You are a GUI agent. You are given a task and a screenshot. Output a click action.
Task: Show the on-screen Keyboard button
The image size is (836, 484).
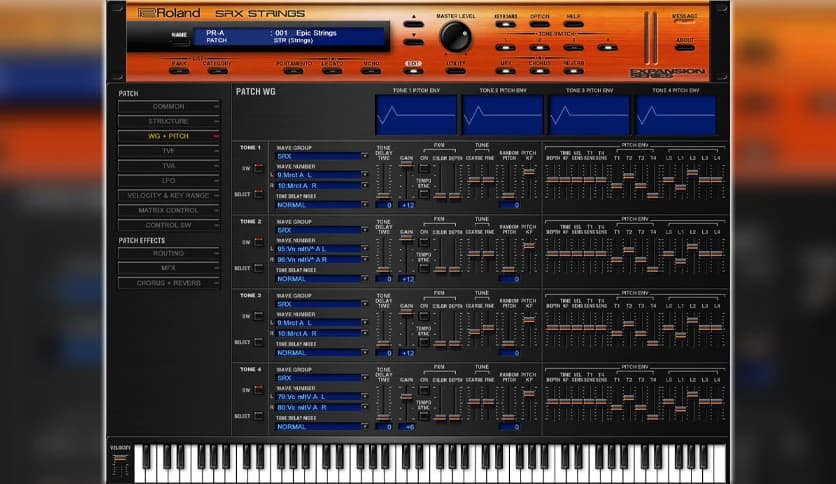[x=505, y=24]
